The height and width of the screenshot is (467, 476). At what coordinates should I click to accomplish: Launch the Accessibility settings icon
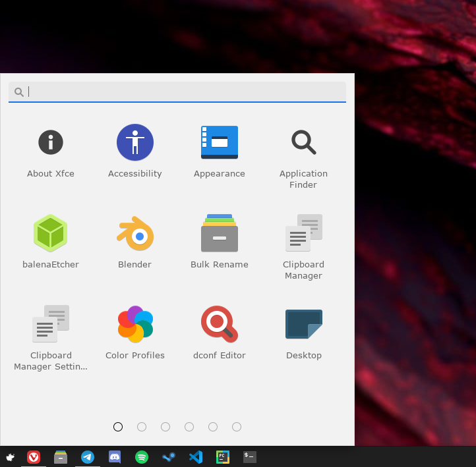pyautogui.click(x=135, y=142)
